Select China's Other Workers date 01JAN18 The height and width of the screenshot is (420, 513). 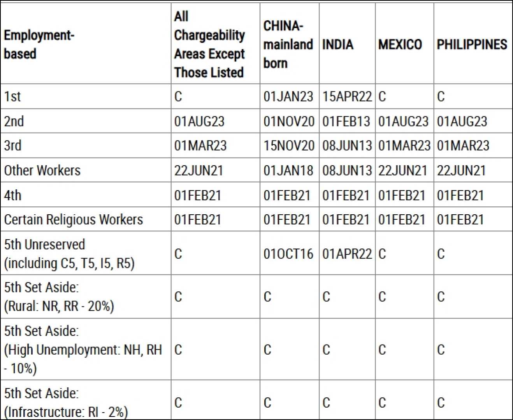click(x=288, y=170)
